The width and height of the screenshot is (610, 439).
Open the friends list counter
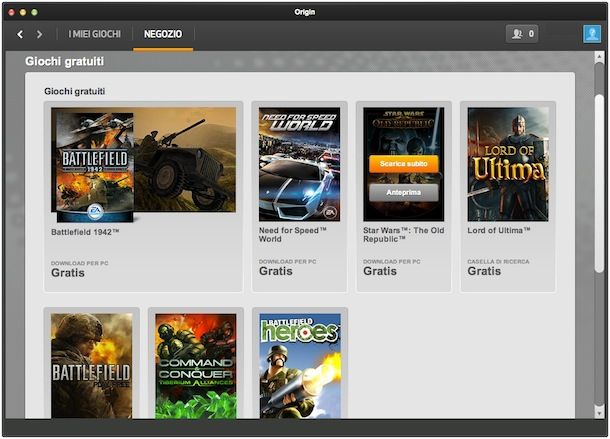(x=522, y=34)
